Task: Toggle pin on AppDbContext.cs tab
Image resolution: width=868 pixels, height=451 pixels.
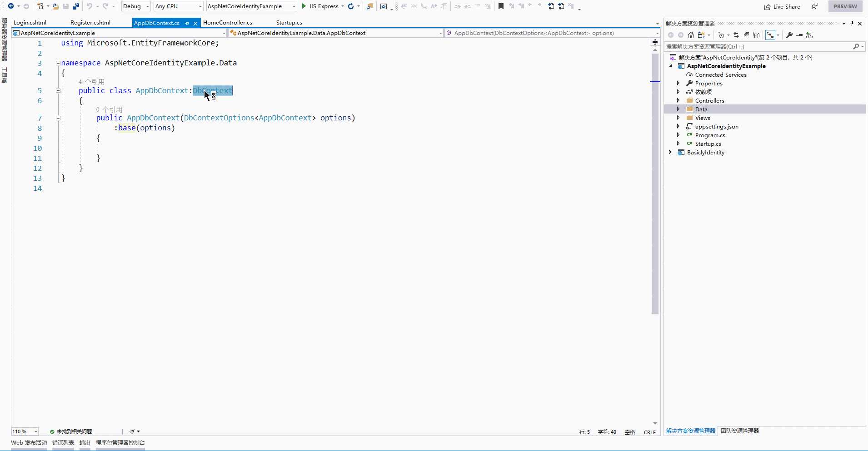Action: [x=187, y=23]
